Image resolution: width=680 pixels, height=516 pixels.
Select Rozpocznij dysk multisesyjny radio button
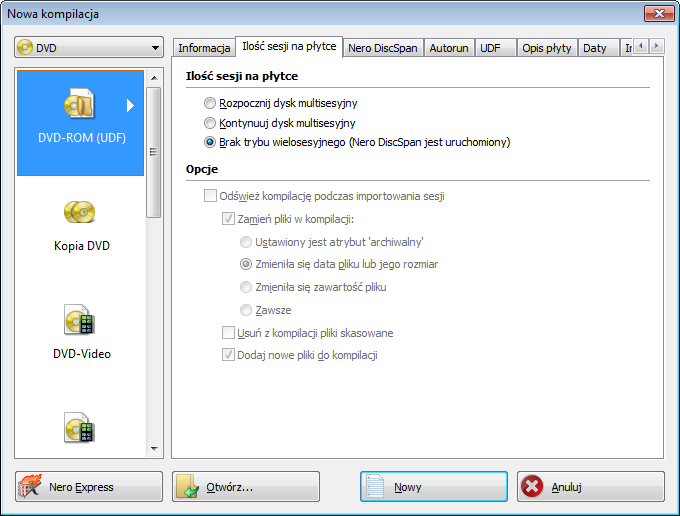210,103
